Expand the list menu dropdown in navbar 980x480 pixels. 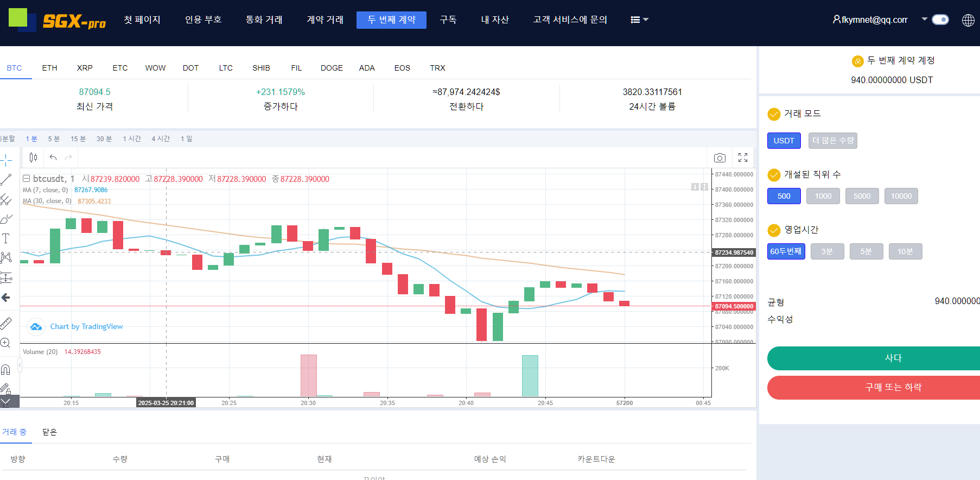[639, 20]
